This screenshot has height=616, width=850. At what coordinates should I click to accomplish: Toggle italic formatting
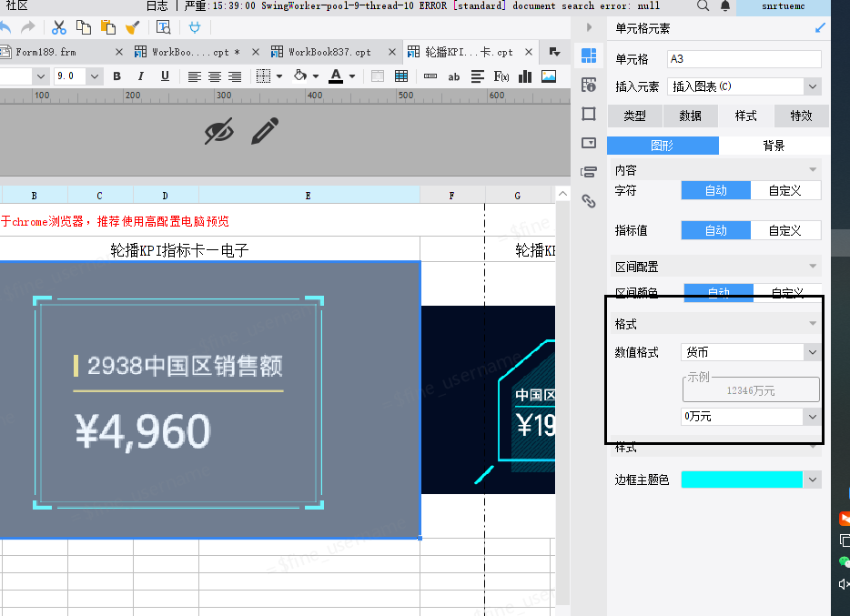click(x=141, y=76)
